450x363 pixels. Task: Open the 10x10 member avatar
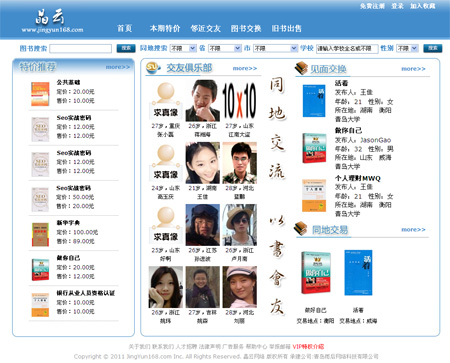pos(240,100)
